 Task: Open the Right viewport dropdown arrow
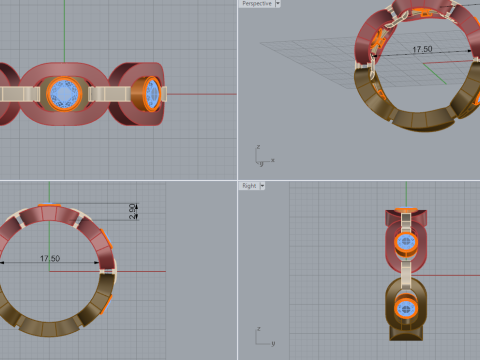pyautogui.click(x=262, y=186)
